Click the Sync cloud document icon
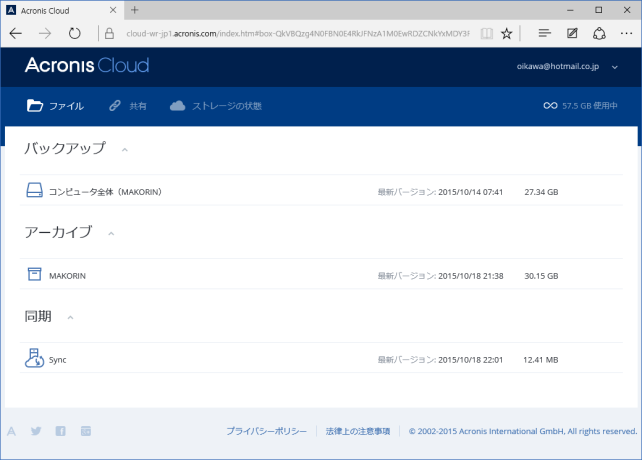The height and width of the screenshot is (460, 642). tap(34, 358)
